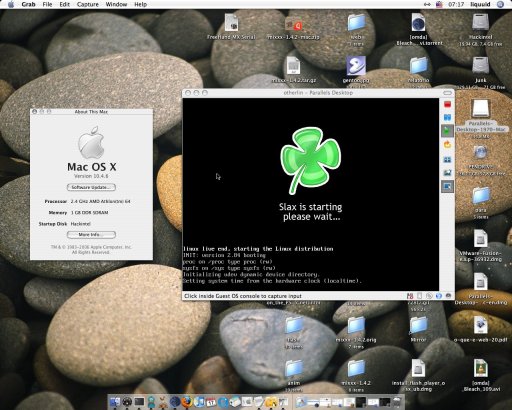Open the Capture menu
Screen dimensions: 512x410
point(88,4)
